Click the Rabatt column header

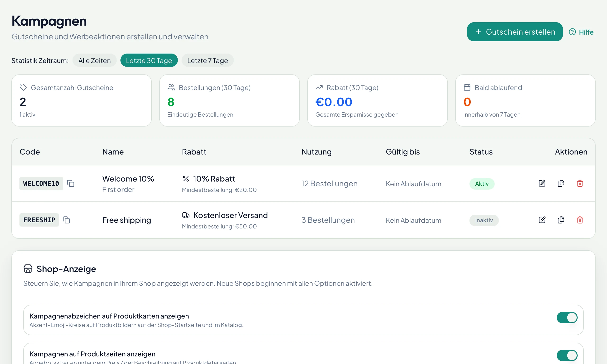point(194,152)
